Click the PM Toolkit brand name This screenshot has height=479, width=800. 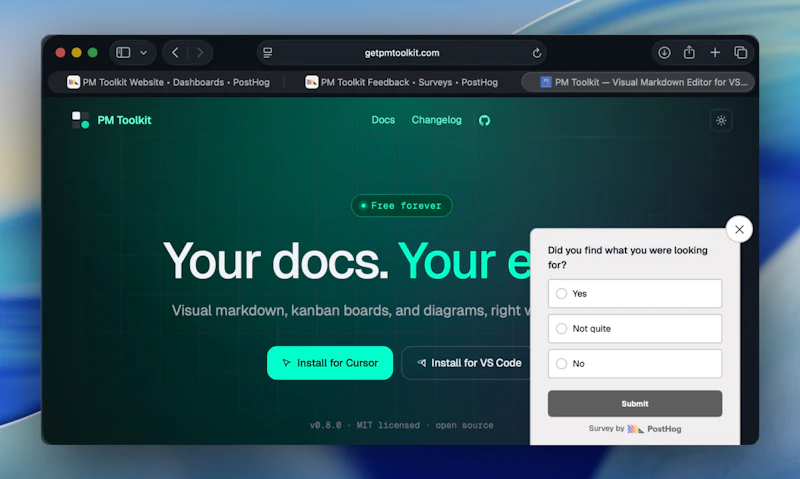(x=124, y=120)
